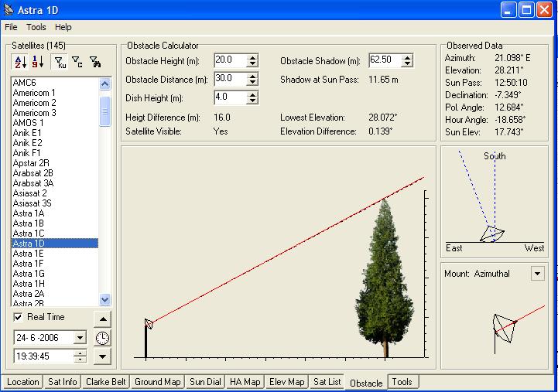Select Arabsat 2B in the satellite list
The width and height of the screenshot is (558, 392).
point(55,173)
